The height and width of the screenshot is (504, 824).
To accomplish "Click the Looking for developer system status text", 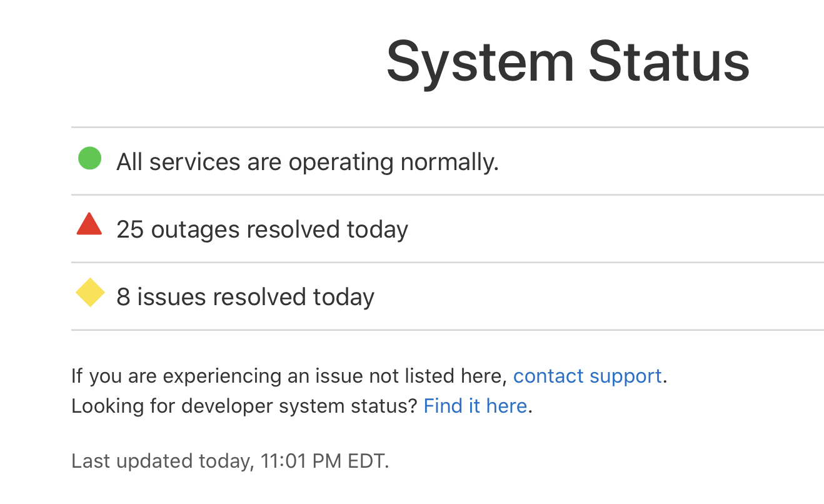I will 244,406.
